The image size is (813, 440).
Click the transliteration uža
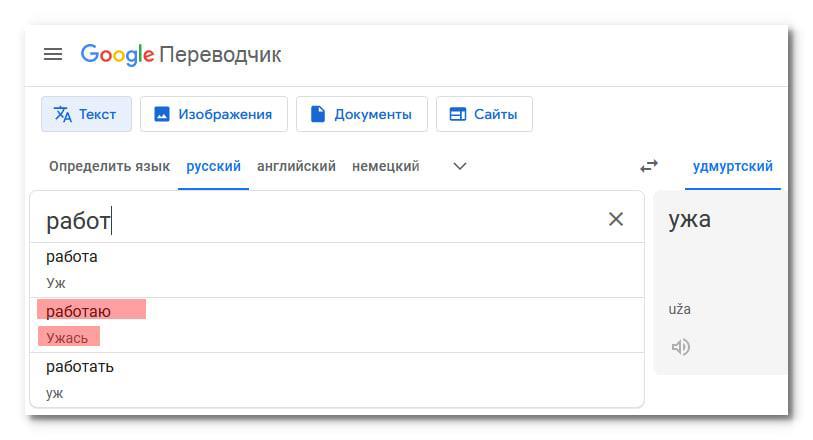pyautogui.click(x=679, y=309)
